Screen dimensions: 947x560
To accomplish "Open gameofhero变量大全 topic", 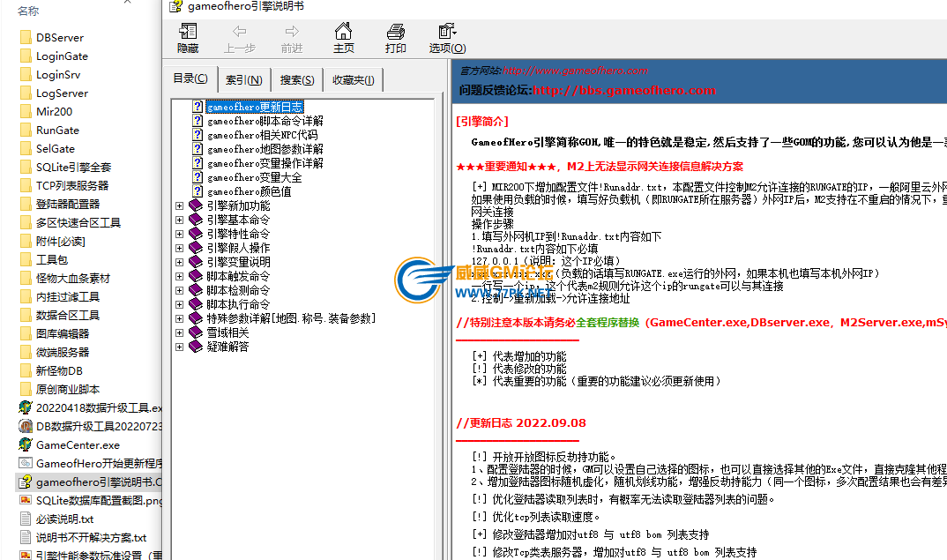I will point(254,177).
